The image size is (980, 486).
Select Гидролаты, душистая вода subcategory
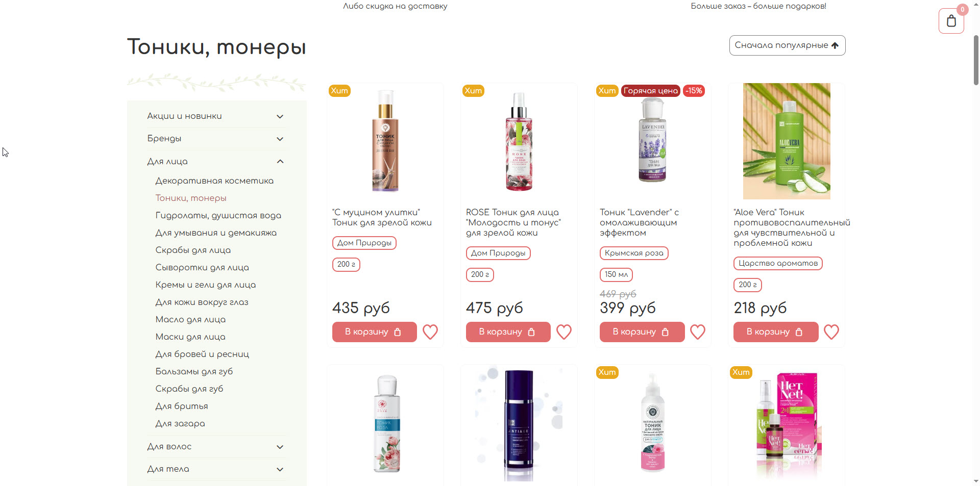click(218, 216)
